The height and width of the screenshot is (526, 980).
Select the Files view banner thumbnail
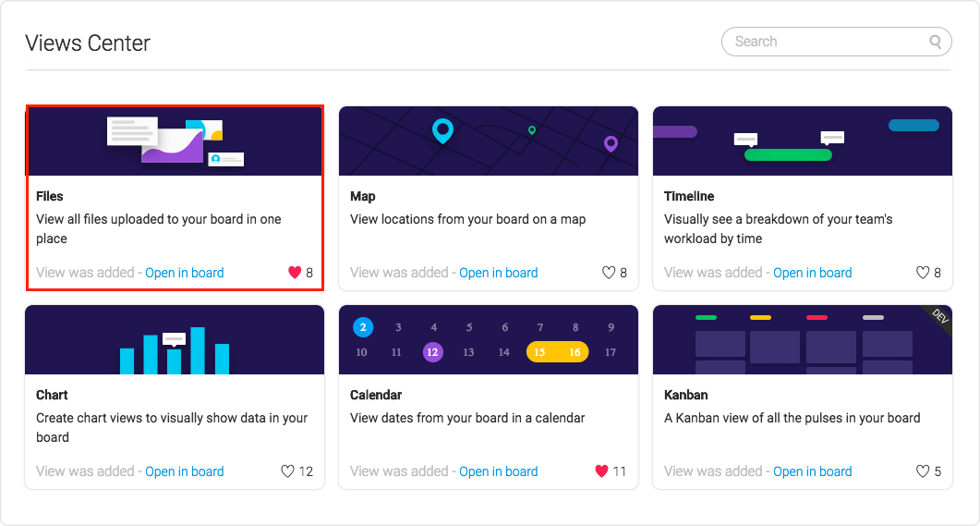click(x=175, y=141)
